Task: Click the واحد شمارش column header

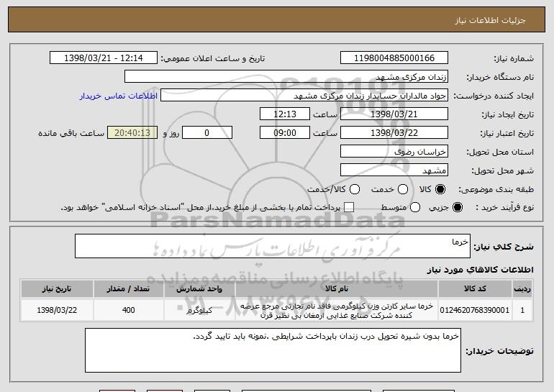Action: 199,289
